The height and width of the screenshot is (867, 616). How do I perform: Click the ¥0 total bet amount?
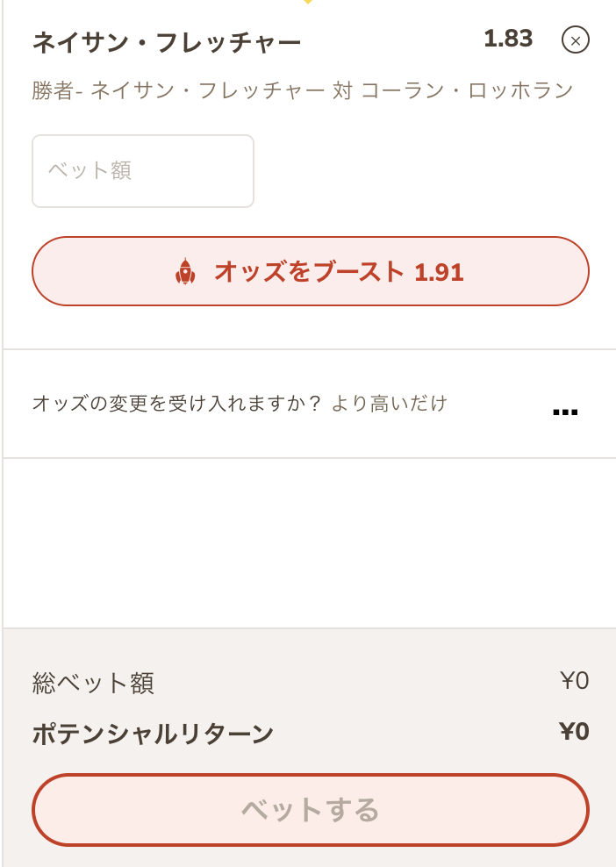click(574, 681)
